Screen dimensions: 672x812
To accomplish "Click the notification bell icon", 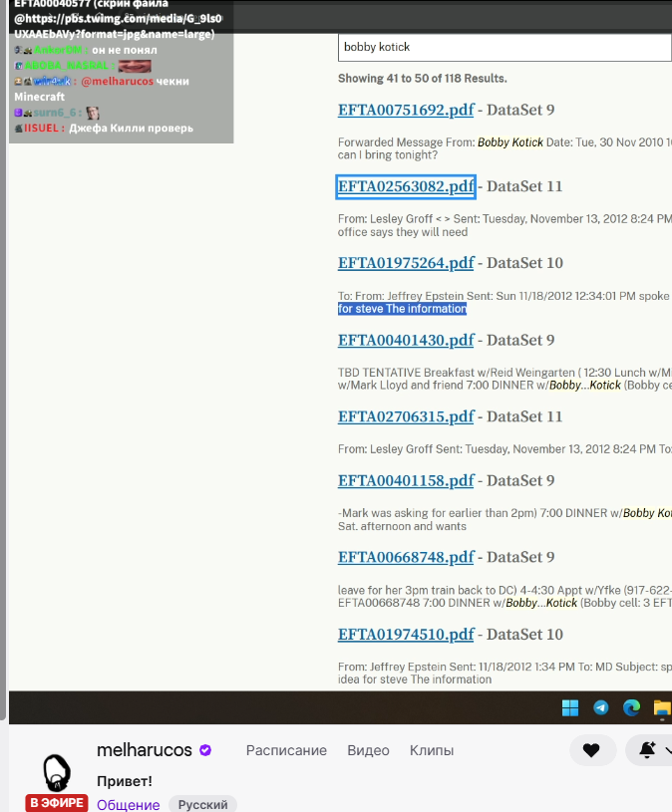I will (647, 750).
